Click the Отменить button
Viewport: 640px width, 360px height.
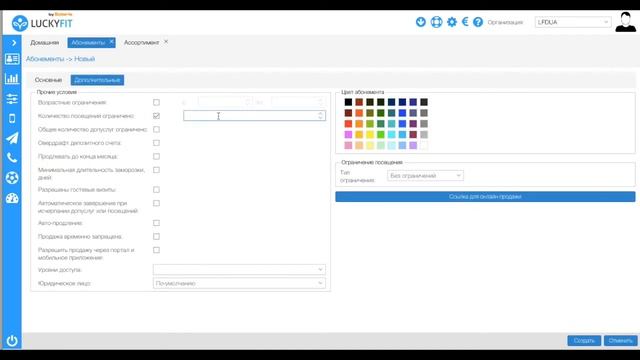coord(620,340)
